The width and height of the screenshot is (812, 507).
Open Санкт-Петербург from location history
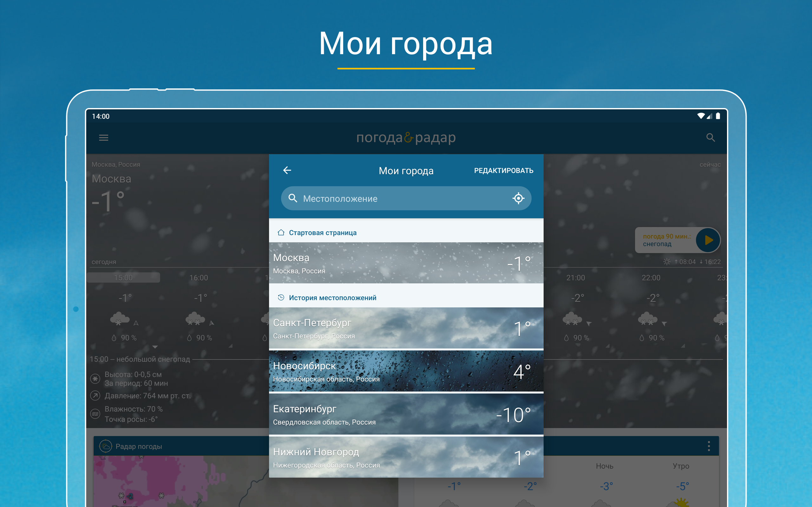point(406,328)
